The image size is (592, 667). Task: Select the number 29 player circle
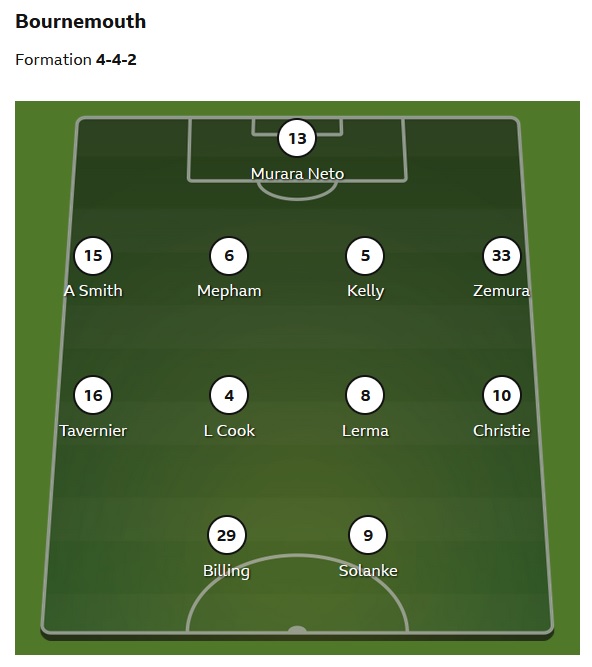click(x=227, y=535)
